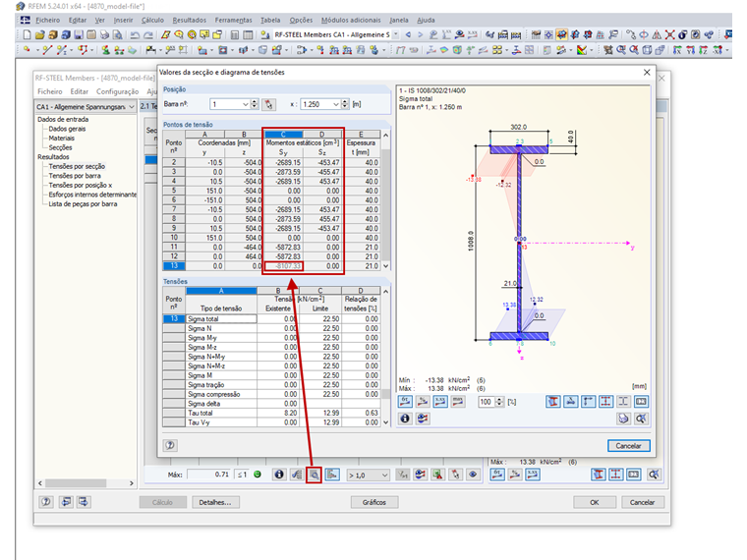Select Tau total row in Tensões table
This screenshot has height=560, width=747.
tap(271, 413)
